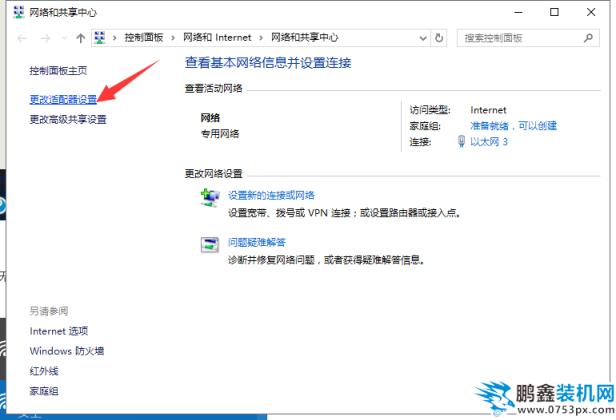Image resolution: width=616 pixels, height=420 pixels.
Task: Click the new connection setup icon
Action: pos(209,198)
